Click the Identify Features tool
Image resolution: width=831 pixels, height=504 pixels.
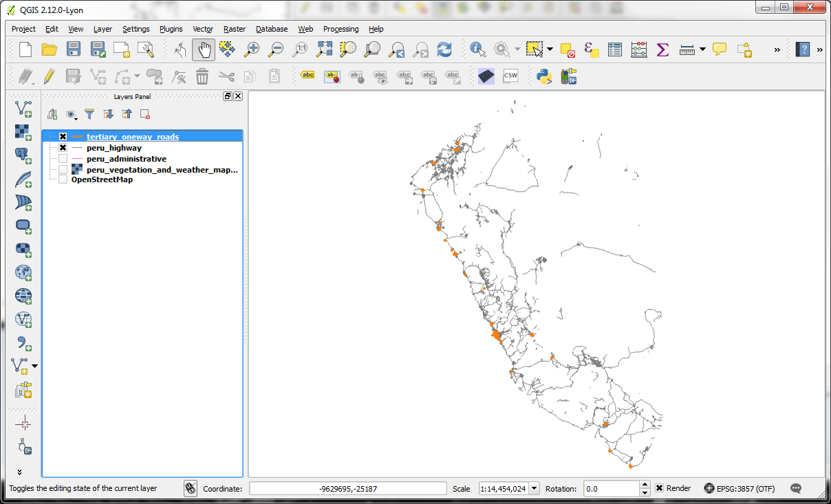(477, 50)
